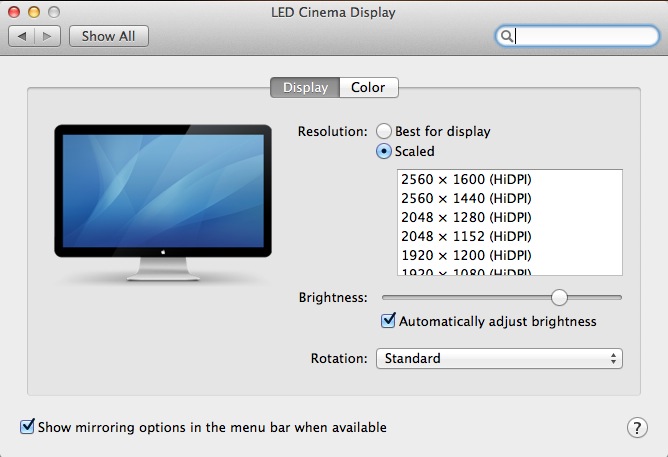Select 2048 × 1280 (HiDPI) resolution
Screen dimensions: 668x457
(x=510, y=217)
